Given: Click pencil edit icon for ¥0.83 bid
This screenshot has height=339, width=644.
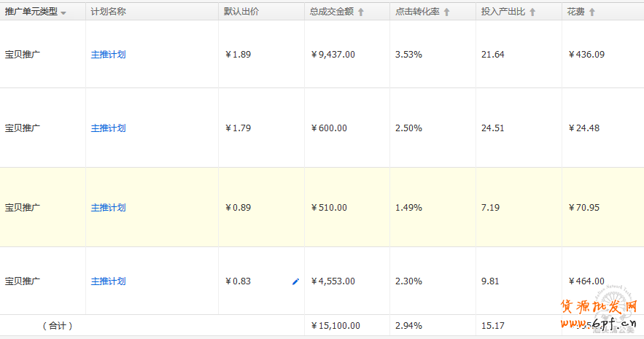Looking at the screenshot, I should tap(295, 281).
